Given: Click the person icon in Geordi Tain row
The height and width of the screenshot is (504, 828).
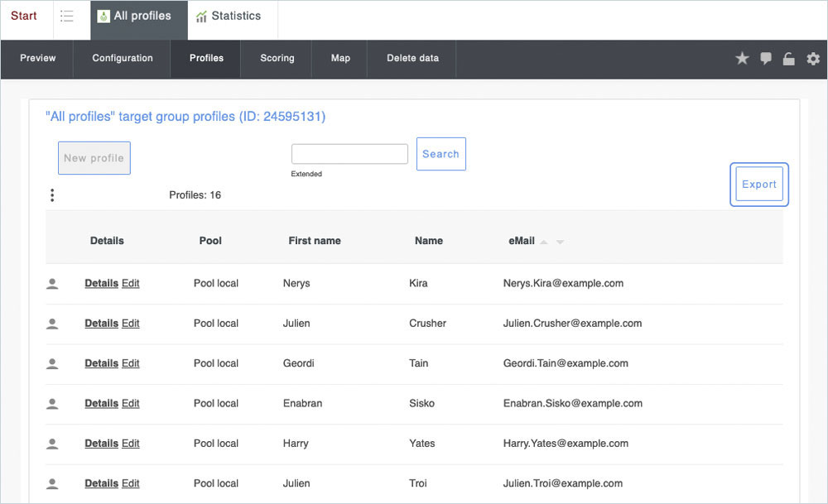Looking at the screenshot, I should point(52,363).
